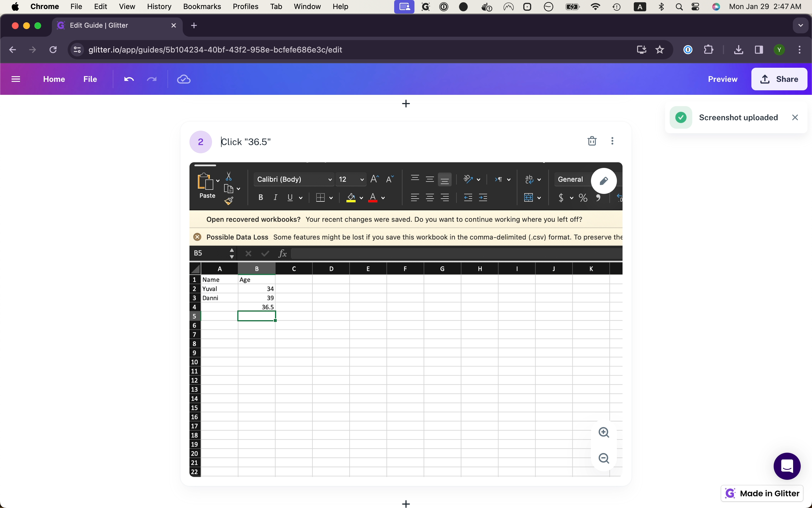This screenshot has width=812, height=508.
Task: Open macOS Control Center
Action: [x=696, y=7]
